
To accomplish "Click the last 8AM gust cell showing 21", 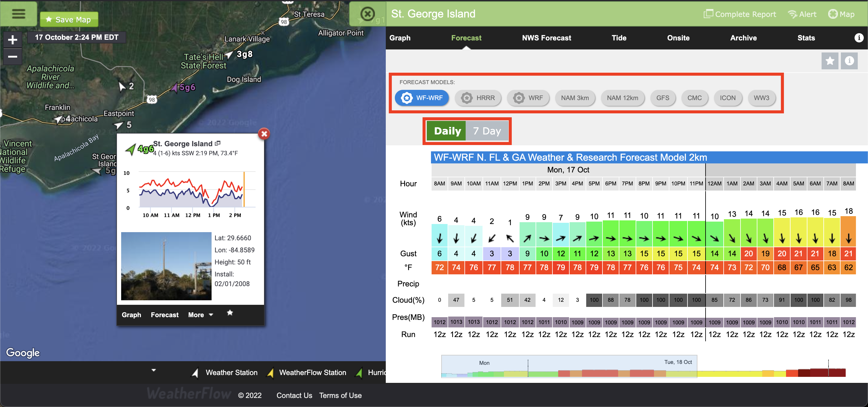I will (x=848, y=253).
